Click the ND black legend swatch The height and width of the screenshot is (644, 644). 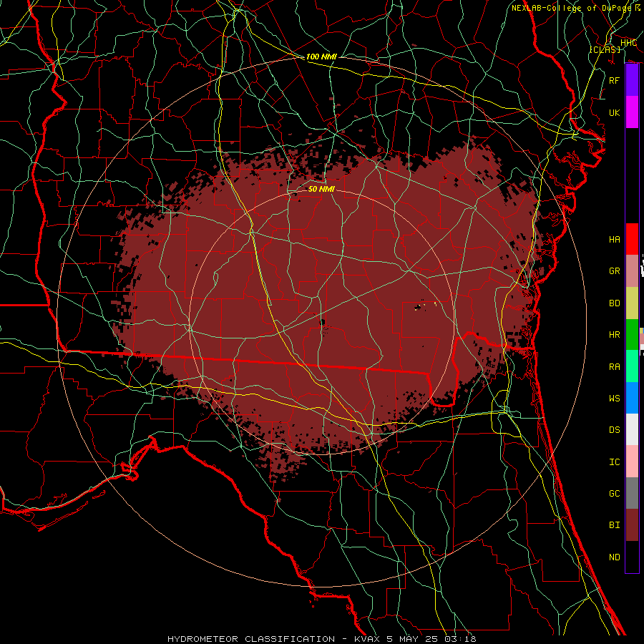coord(632,557)
